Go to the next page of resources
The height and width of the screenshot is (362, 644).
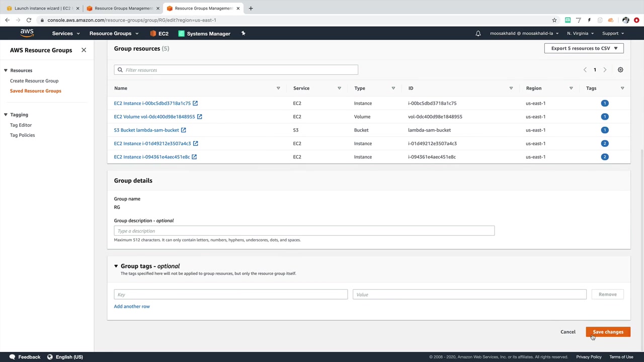(x=605, y=70)
